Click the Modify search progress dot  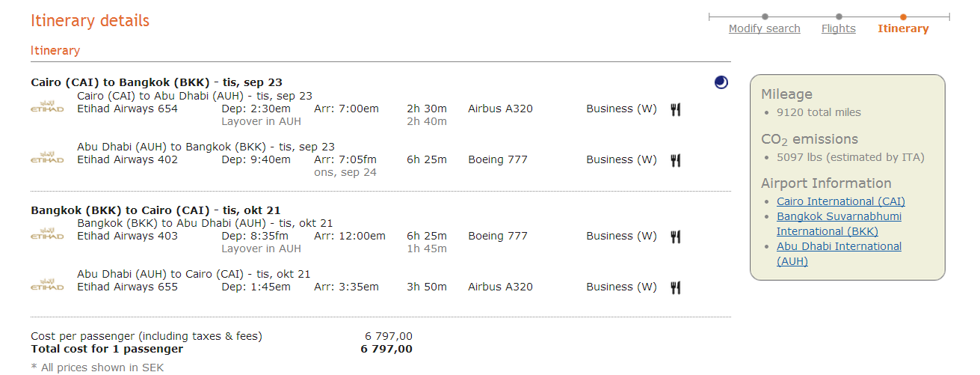point(765,16)
